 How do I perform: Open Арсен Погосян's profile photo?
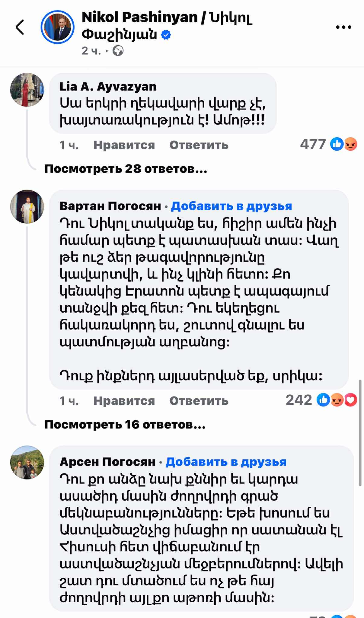coord(27,462)
